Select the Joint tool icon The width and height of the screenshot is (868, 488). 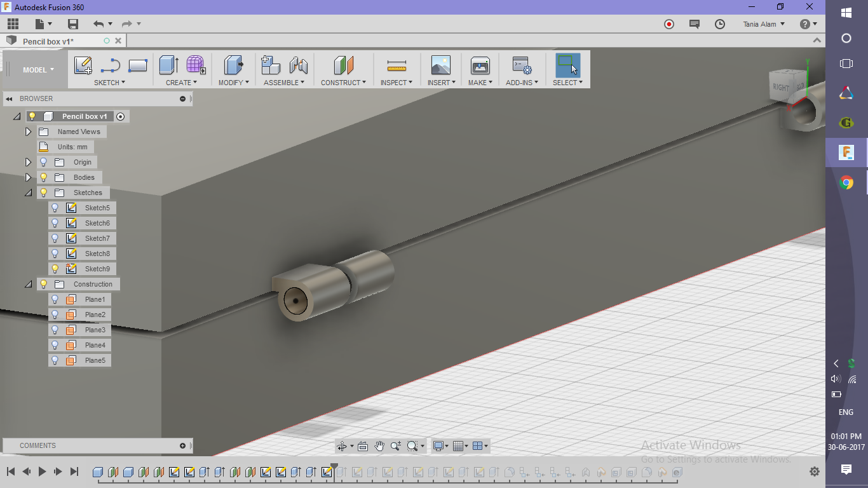click(x=298, y=65)
